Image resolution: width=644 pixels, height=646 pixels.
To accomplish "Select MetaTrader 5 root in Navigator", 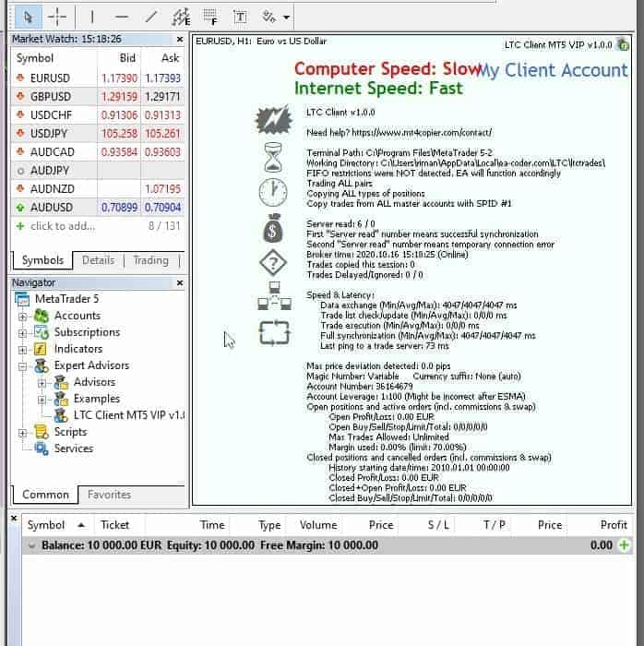I will click(66, 299).
